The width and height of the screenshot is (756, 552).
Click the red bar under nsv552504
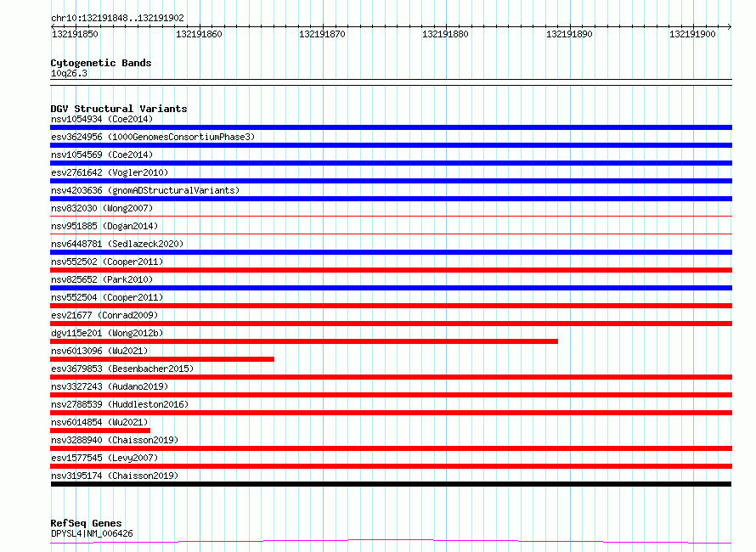[391, 306]
